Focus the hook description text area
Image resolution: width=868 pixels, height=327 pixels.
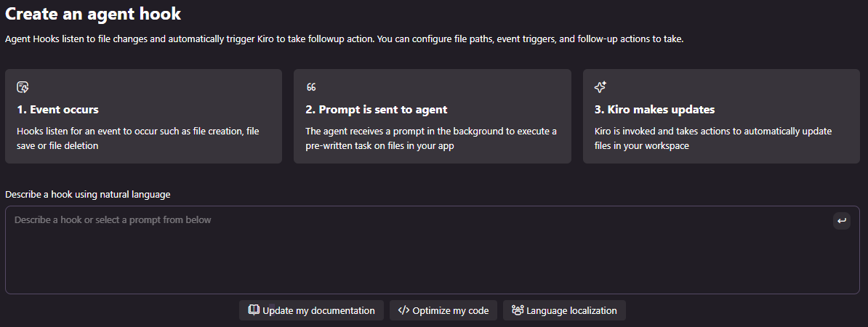coord(433,250)
